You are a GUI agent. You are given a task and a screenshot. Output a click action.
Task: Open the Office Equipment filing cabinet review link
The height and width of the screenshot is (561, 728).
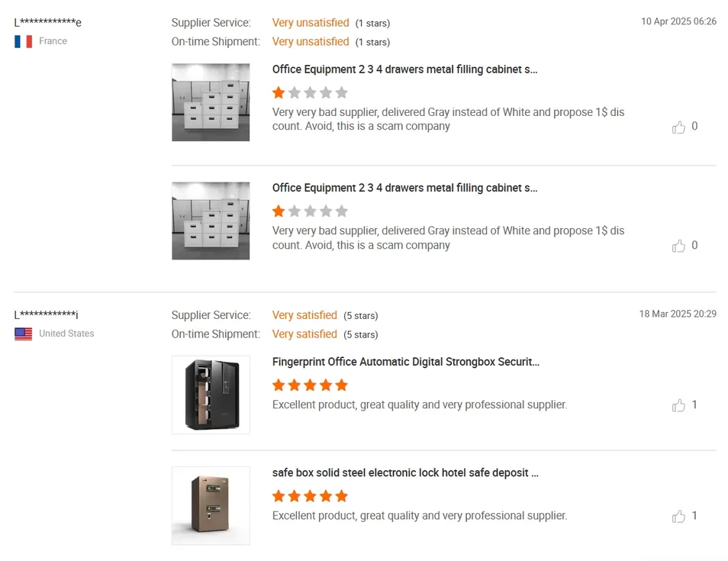click(x=404, y=69)
